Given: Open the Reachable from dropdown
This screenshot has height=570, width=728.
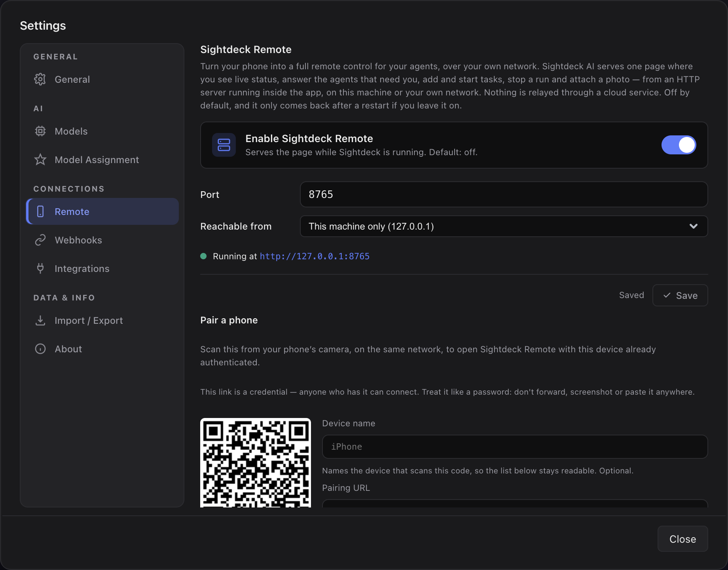Looking at the screenshot, I should 504,226.
